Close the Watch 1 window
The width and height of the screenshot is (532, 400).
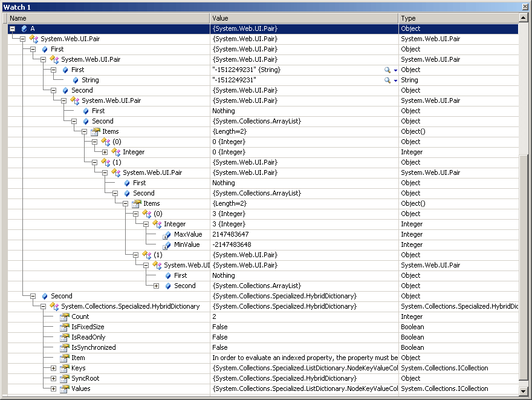pyautogui.click(x=524, y=6)
